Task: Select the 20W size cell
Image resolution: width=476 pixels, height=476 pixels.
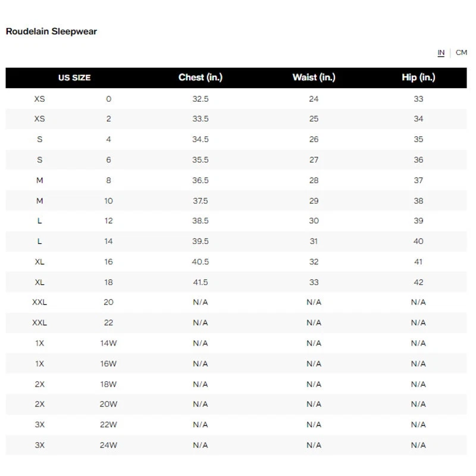Action: pos(108,405)
